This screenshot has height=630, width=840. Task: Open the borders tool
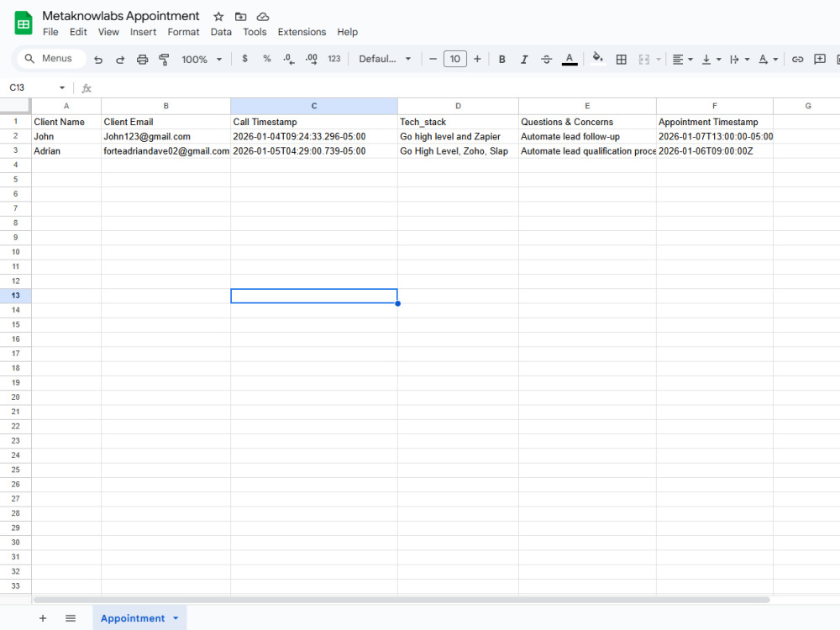tap(621, 59)
